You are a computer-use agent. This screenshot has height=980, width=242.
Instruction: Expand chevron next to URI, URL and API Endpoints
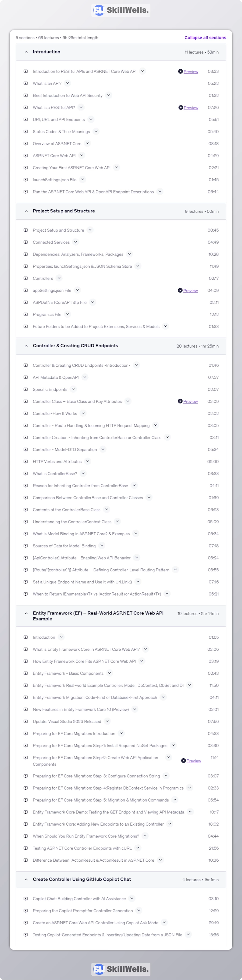pos(91,119)
